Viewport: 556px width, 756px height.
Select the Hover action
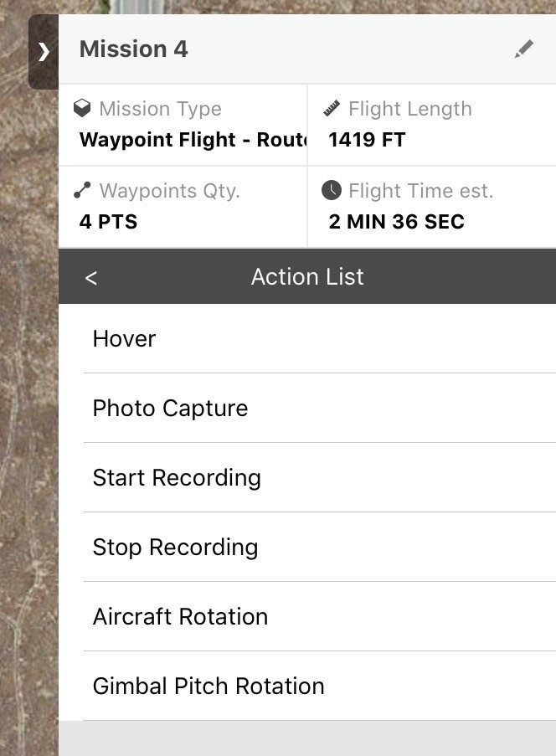[x=125, y=338]
